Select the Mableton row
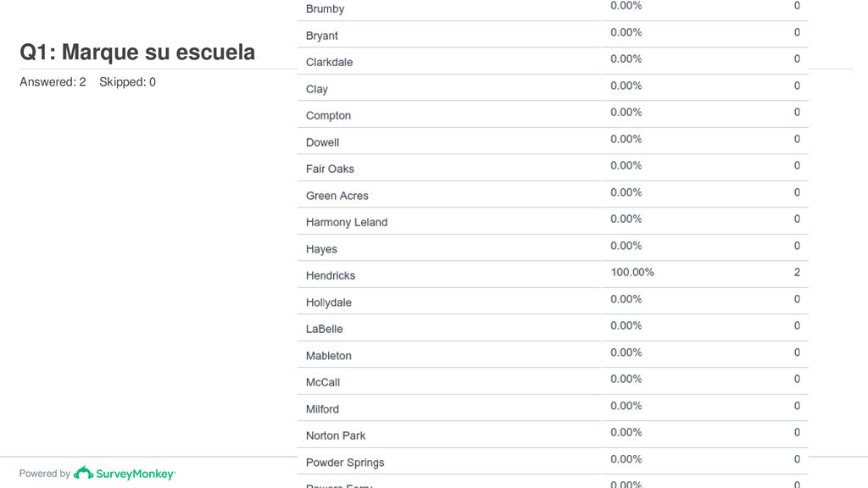Image resolution: width=868 pixels, height=488 pixels. (553, 354)
